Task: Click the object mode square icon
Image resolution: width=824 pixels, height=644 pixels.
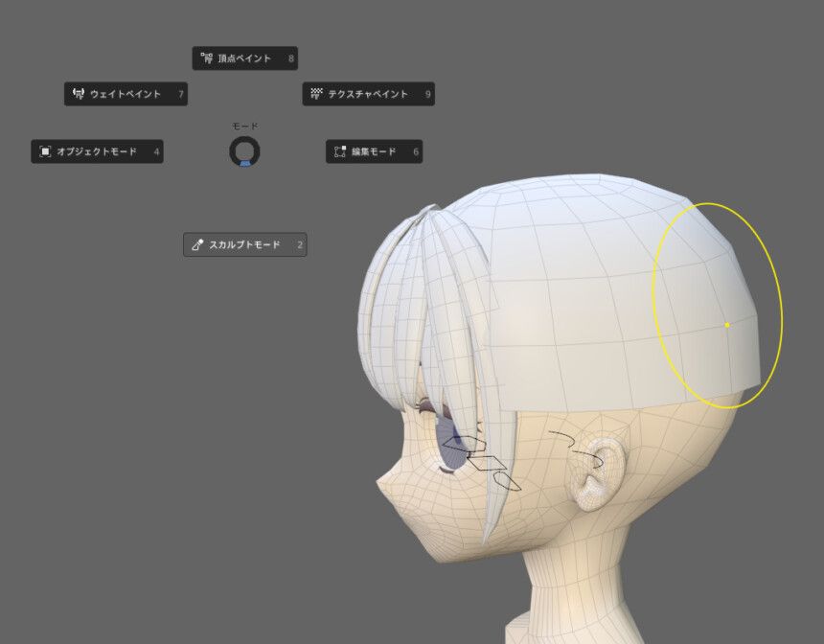Action: pos(45,151)
